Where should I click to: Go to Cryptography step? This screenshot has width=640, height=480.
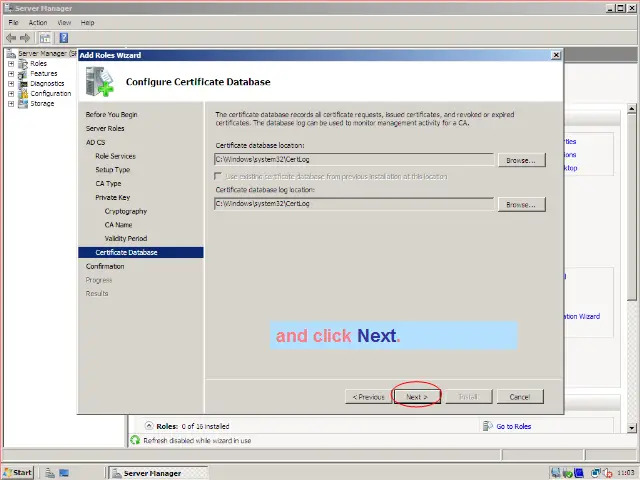click(126, 211)
